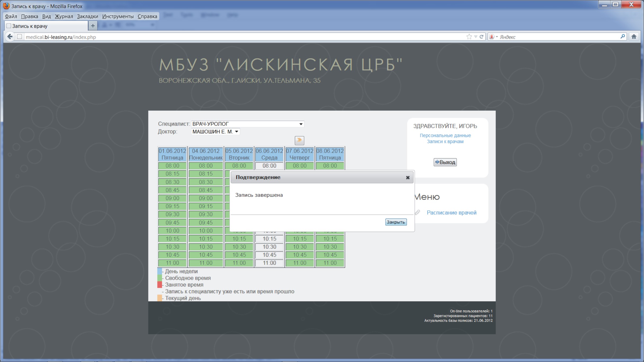Select 09:00 slot on 01.06.2012 Пятница
Viewport: 644px width, 362px height.
click(x=172, y=198)
